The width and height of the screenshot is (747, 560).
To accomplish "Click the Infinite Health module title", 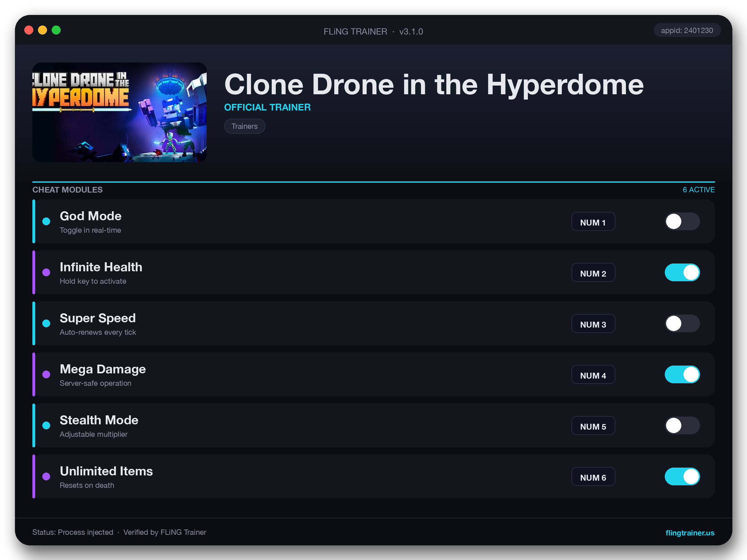I will coord(101,267).
